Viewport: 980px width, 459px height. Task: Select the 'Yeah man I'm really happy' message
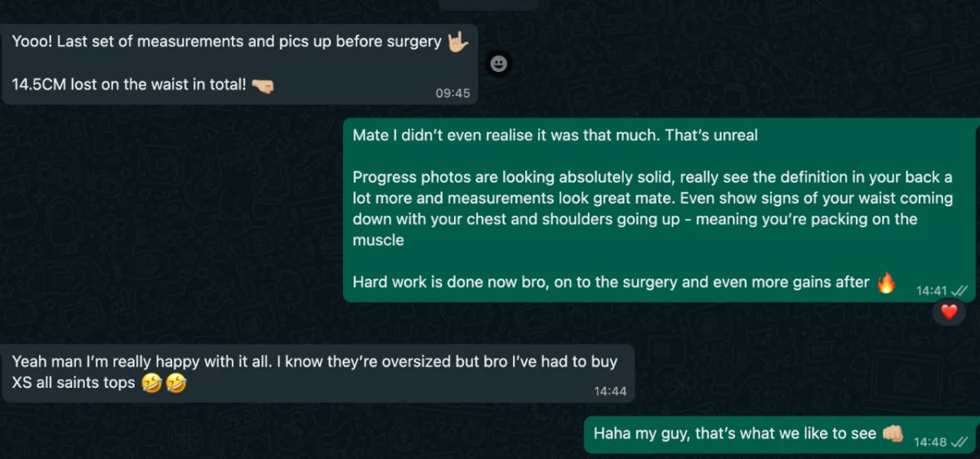pyautogui.click(x=318, y=372)
